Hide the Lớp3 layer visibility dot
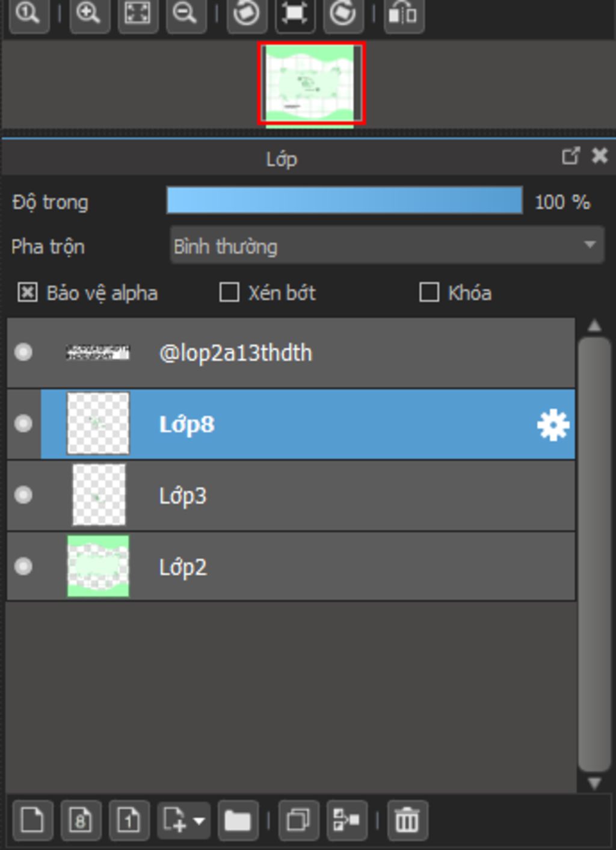The image size is (616, 850). (23, 495)
